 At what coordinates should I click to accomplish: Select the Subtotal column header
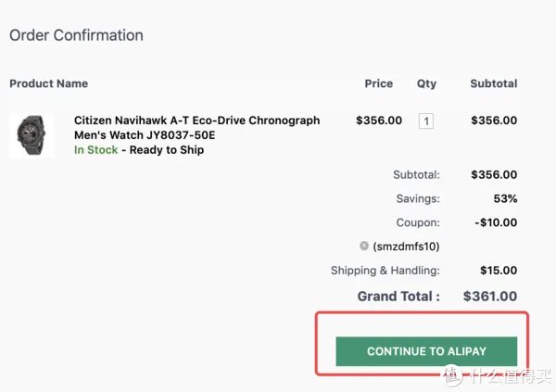point(493,83)
